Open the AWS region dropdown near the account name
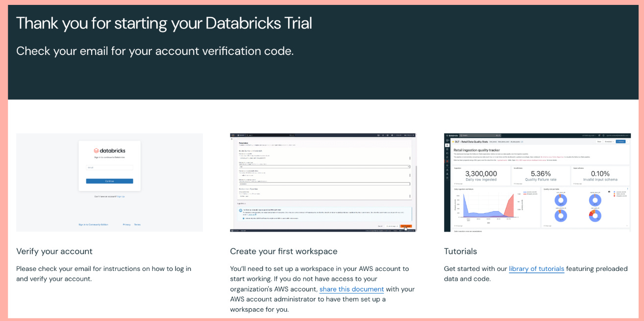The image size is (644, 321). click(398, 135)
